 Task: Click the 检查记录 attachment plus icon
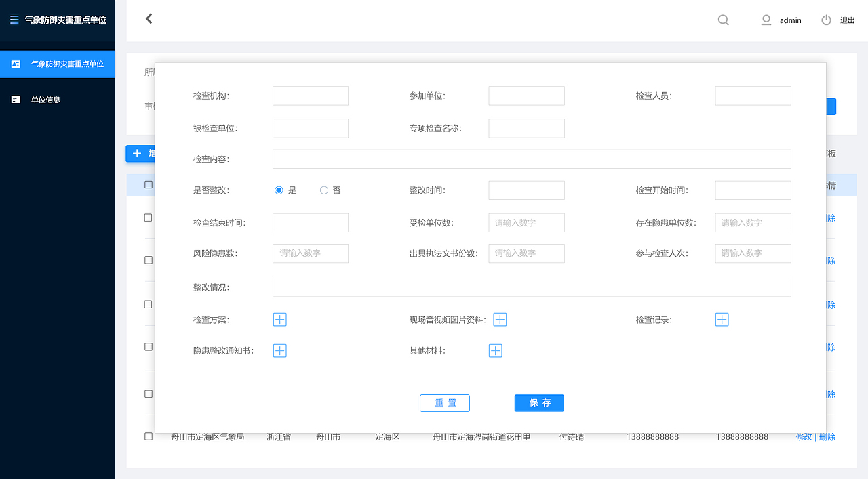point(722,319)
